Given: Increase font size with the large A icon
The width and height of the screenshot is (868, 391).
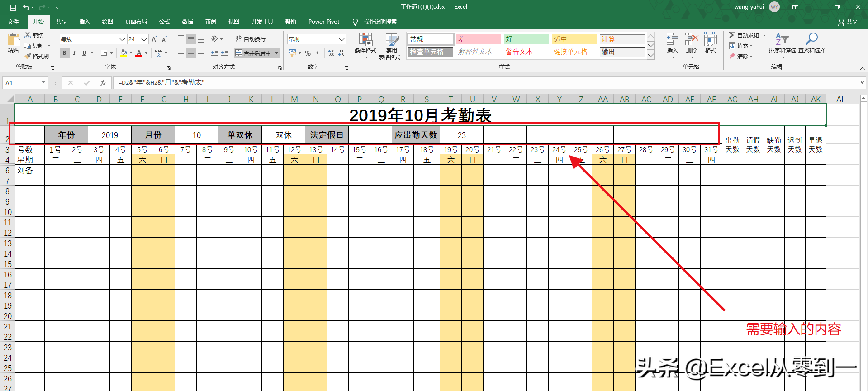Looking at the screenshot, I should pos(154,39).
